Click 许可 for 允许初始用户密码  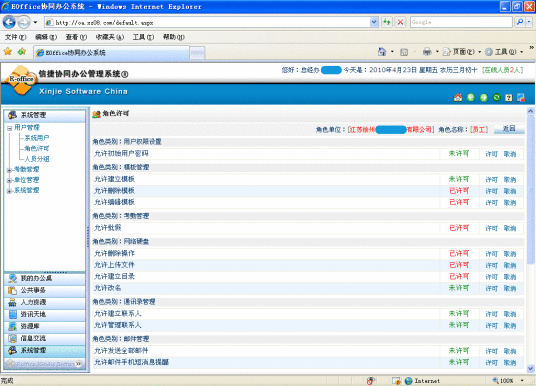[x=492, y=154]
